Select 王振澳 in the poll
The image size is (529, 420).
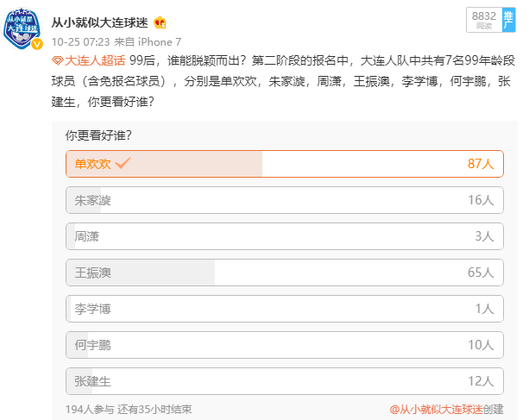click(285, 273)
